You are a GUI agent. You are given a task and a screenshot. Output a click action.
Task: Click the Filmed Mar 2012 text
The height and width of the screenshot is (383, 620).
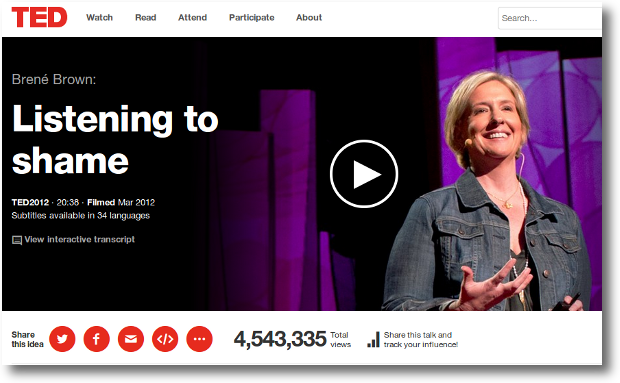(x=121, y=202)
